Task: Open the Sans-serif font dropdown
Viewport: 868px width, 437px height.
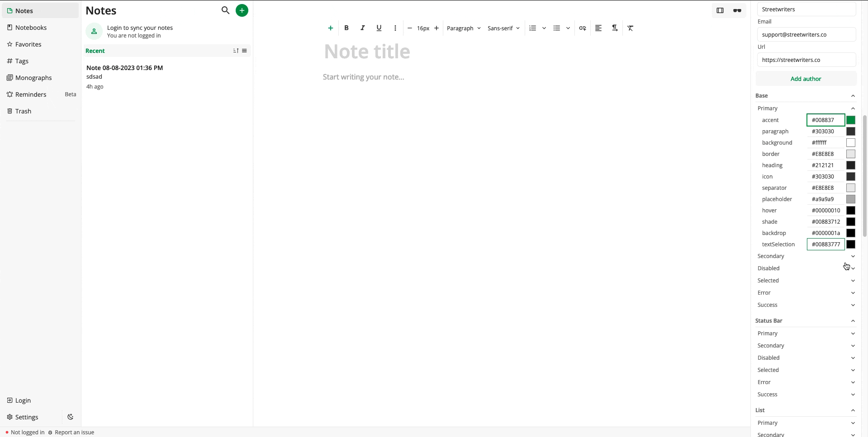Action: [x=503, y=28]
